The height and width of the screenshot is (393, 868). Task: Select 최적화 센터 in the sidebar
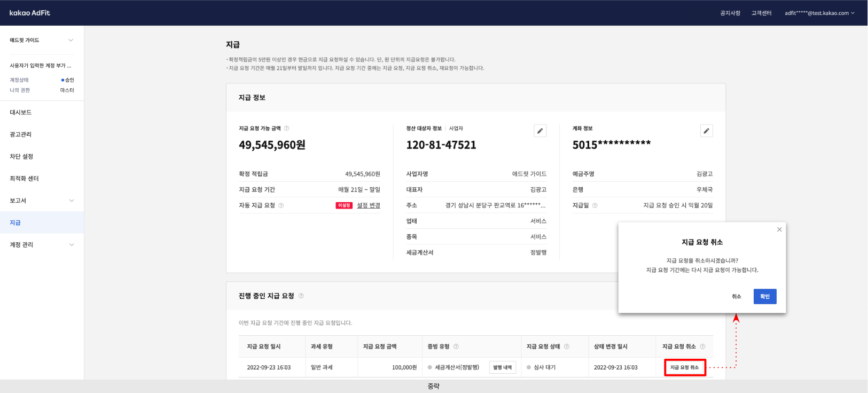[x=24, y=179]
